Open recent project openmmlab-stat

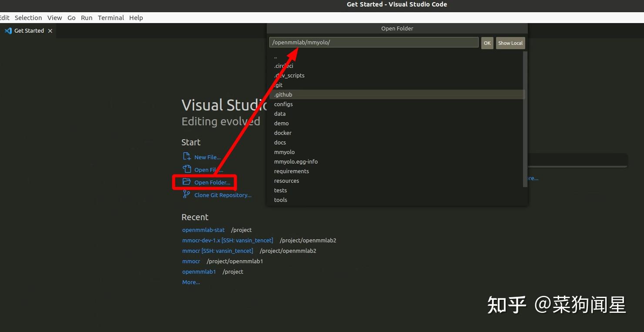point(203,230)
